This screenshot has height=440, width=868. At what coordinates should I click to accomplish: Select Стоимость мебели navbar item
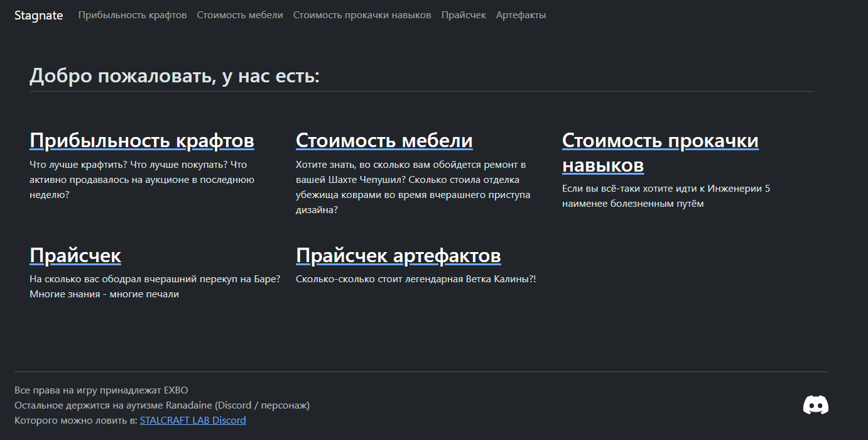point(240,15)
